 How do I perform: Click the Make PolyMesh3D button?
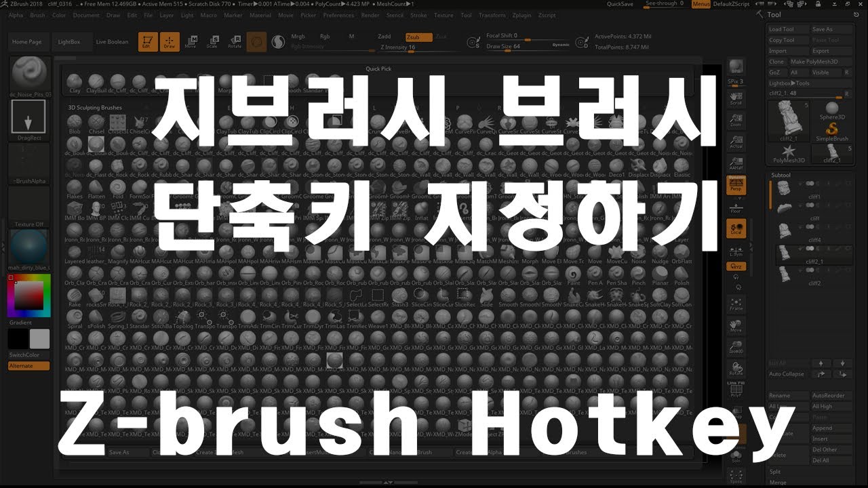(x=821, y=62)
